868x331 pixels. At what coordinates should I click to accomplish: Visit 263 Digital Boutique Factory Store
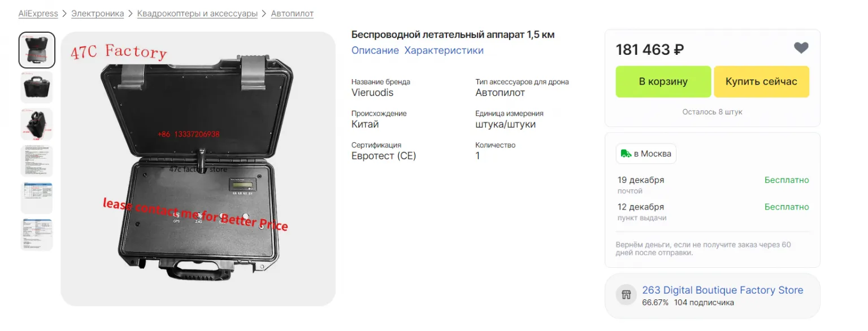[722, 290]
